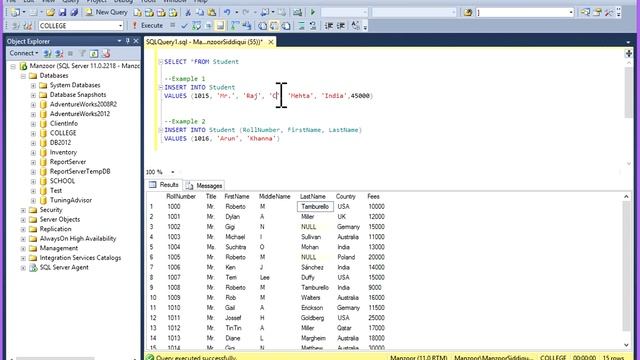Execute the current SQL query
640x360 pixels.
(147, 25)
